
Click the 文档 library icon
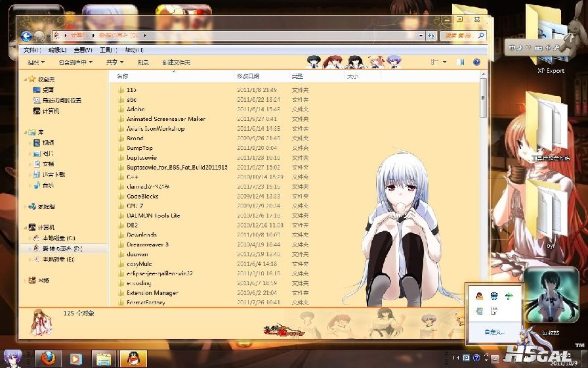pos(37,164)
